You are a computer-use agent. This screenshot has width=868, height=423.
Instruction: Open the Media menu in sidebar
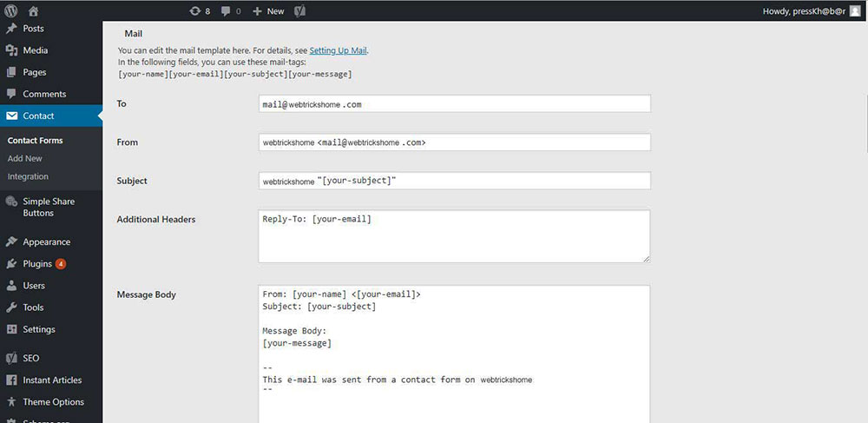pos(36,50)
